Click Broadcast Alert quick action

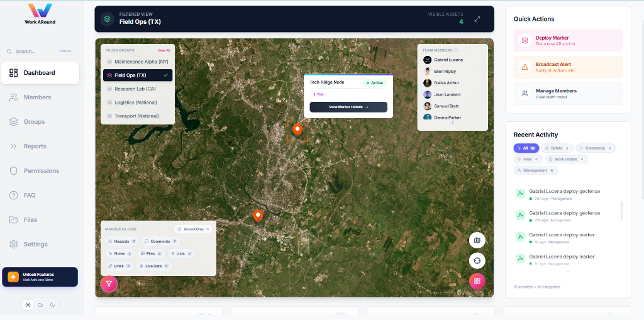(568, 67)
